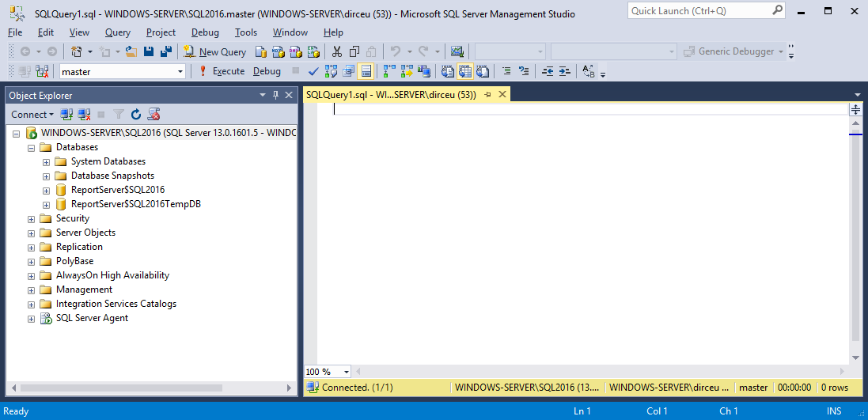Click the query editor horizontal scrollbar

600,372
